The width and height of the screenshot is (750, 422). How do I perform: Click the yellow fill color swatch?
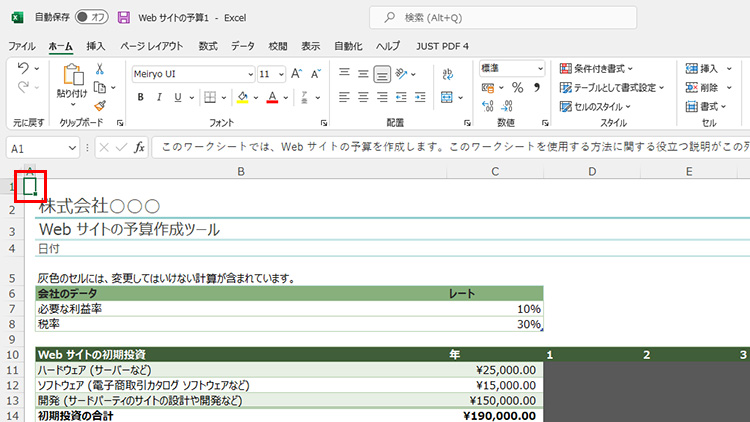click(x=241, y=97)
